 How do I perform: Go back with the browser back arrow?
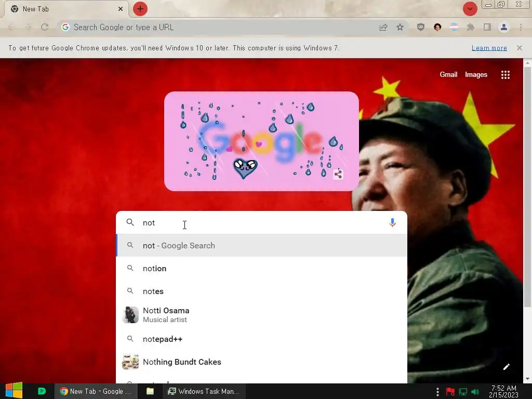tap(11, 27)
